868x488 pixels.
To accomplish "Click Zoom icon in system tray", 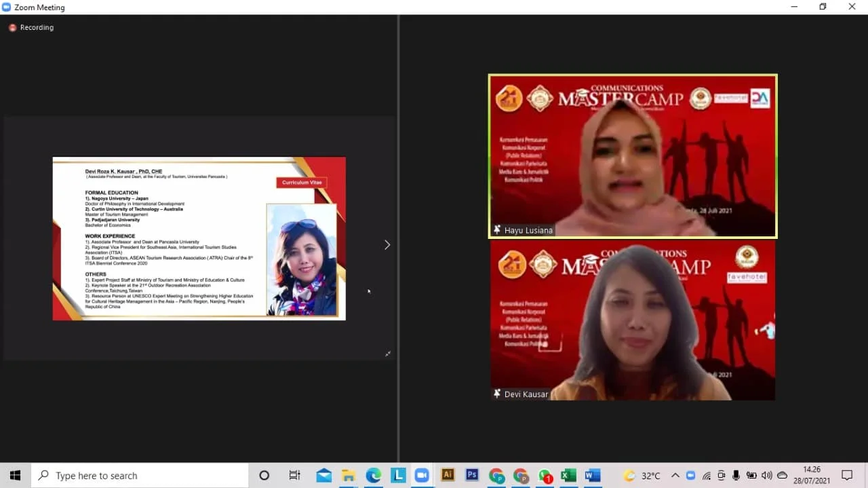I will (x=690, y=476).
